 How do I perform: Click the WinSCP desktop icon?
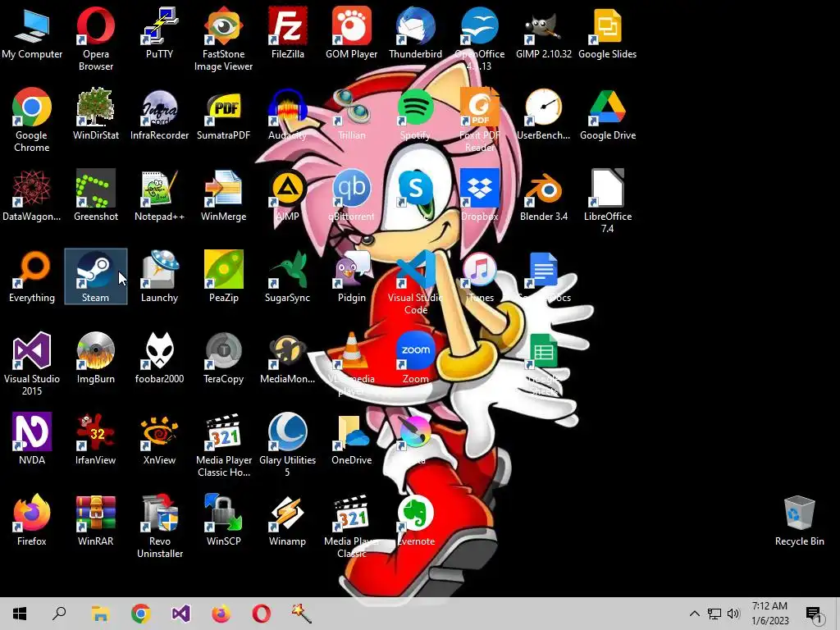coord(223,514)
